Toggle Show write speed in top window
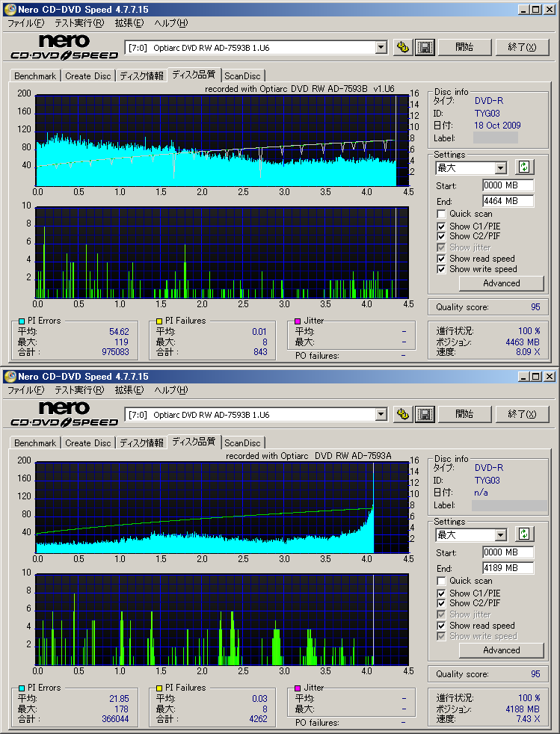The image size is (560, 734). pos(441,269)
